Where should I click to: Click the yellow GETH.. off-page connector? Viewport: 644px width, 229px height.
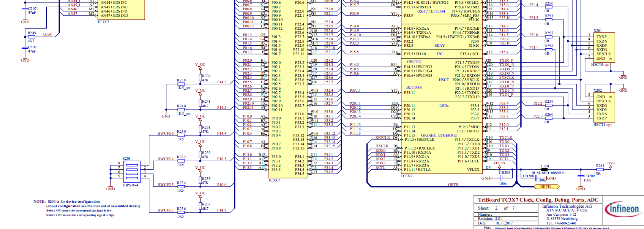[546, 186]
